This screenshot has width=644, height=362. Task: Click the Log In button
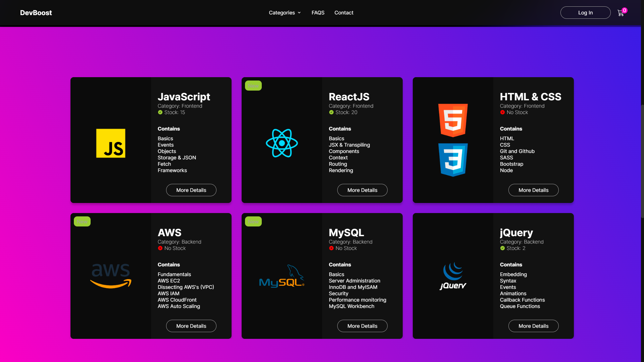[585, 13]
